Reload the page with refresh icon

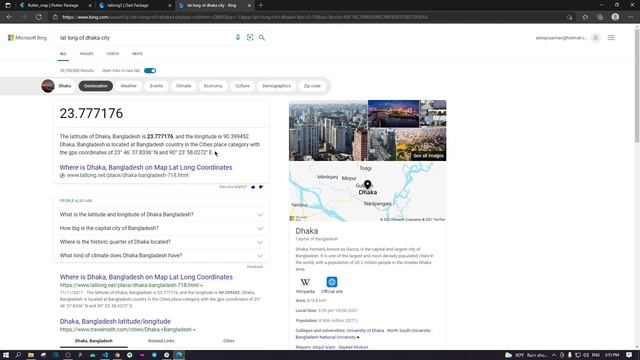pyautogui.click(x=38, y=17)
